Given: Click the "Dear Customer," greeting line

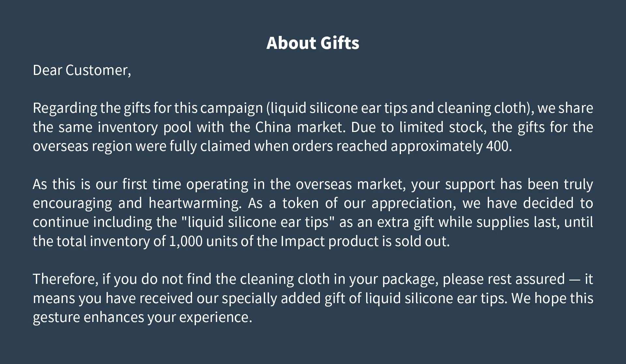Looking at the screenshot, I should click(82, 70).
